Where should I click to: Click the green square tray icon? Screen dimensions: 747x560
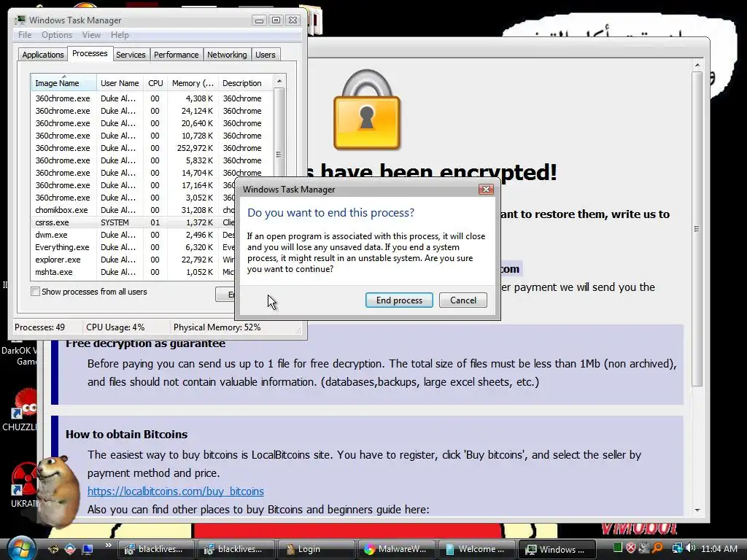click(617, 548)
